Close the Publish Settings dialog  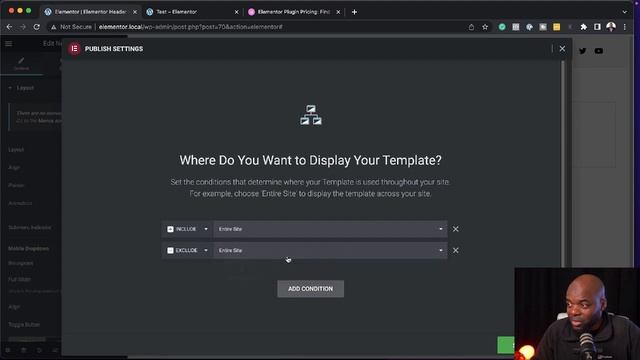pyautogui.click(x=562, y=49)
